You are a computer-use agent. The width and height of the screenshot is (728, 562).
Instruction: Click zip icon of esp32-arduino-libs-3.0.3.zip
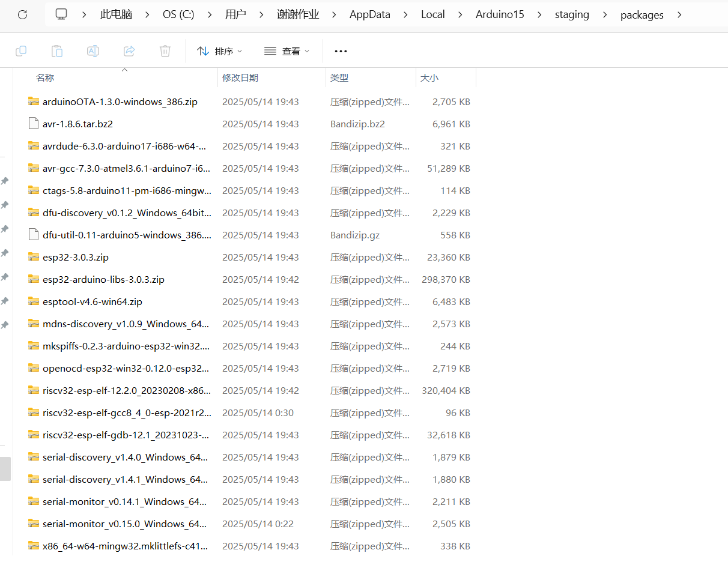[x=34, y=279]
